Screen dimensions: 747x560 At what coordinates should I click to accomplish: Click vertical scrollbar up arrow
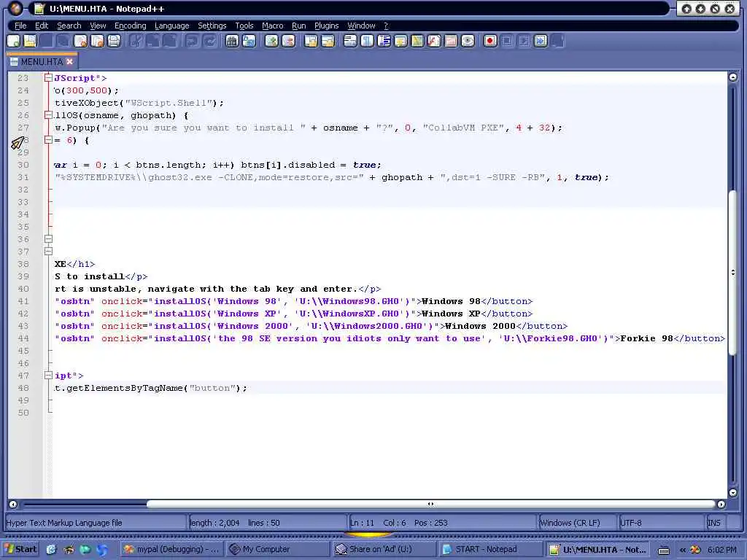coord(733,77)
